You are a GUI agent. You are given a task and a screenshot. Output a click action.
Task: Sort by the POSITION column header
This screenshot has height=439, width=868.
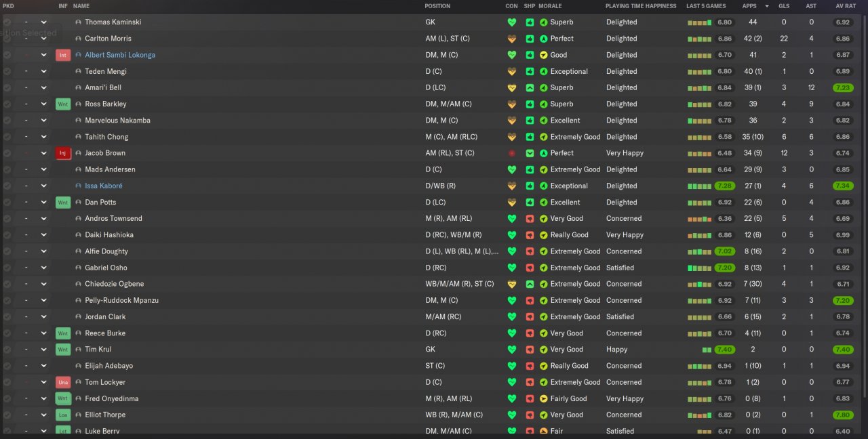[x=437, y=6]
